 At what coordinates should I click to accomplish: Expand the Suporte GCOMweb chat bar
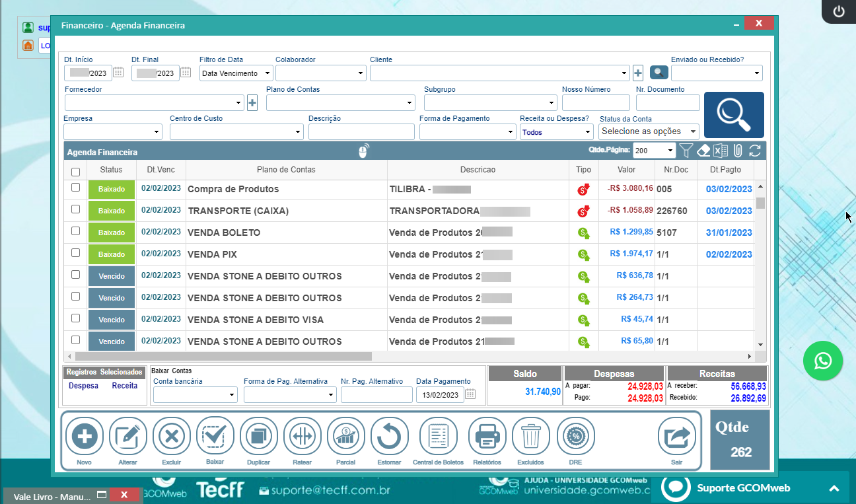834,488
